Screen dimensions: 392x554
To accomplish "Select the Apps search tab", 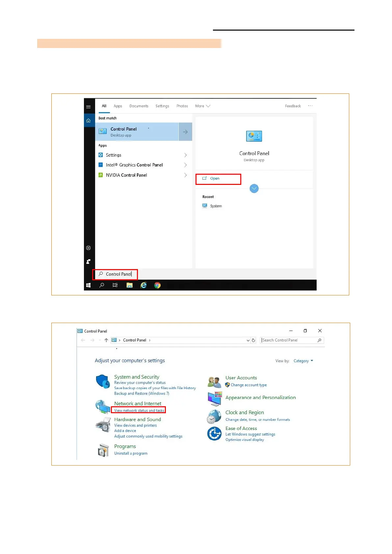I will click(x=118, y=106).
